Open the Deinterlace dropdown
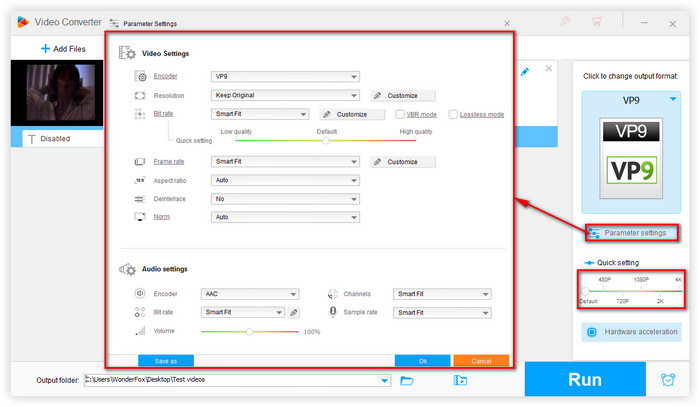 tap(285, 199)
